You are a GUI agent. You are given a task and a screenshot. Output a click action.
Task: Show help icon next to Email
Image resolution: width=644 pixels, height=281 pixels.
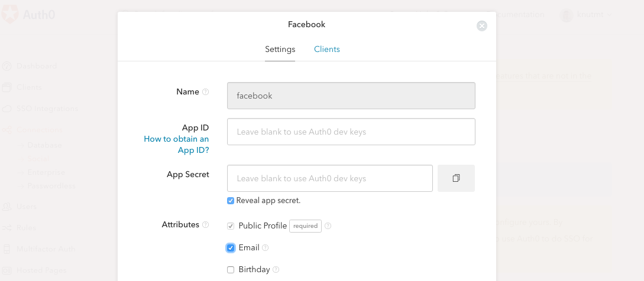(266, 248)
